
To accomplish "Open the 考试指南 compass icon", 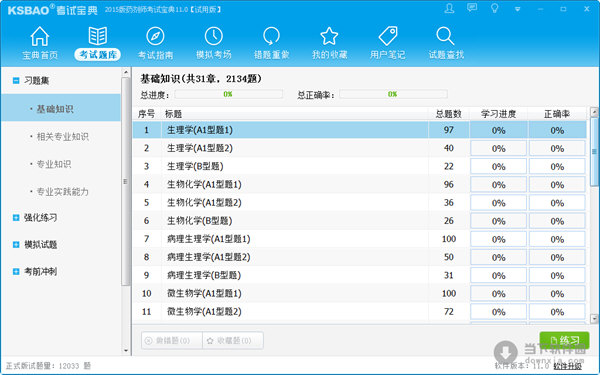I will [x=155, y=37].
